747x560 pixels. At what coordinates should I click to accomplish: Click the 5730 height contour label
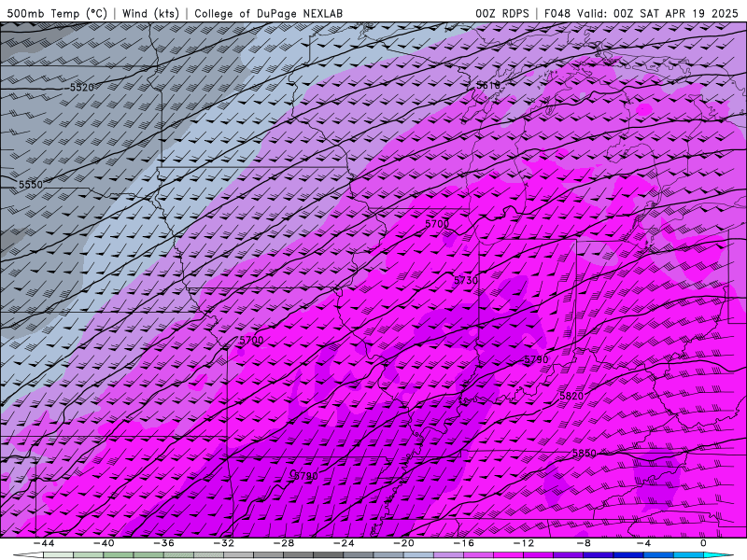click(x=465, y=281)
